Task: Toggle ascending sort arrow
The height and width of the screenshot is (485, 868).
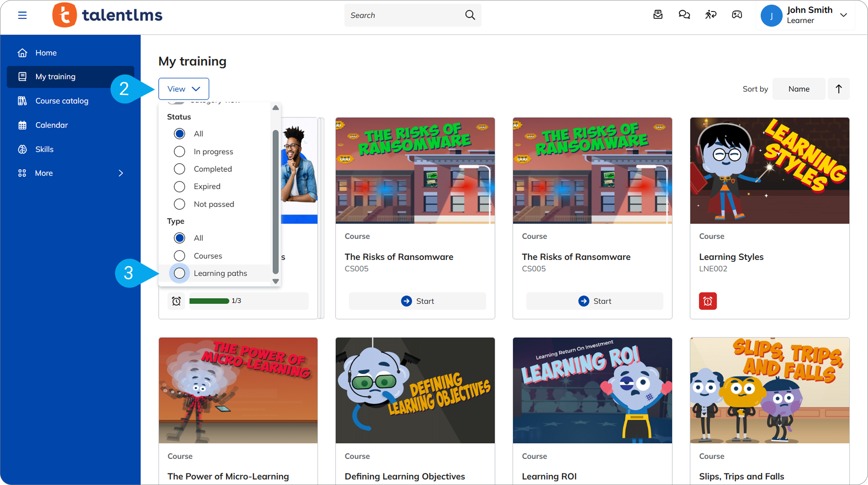Action: (838, 89)
